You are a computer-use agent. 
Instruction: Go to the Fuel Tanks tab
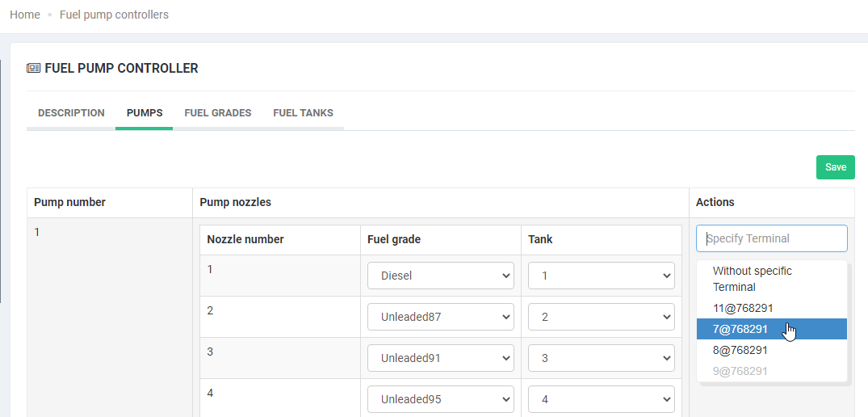click(303, 113)
